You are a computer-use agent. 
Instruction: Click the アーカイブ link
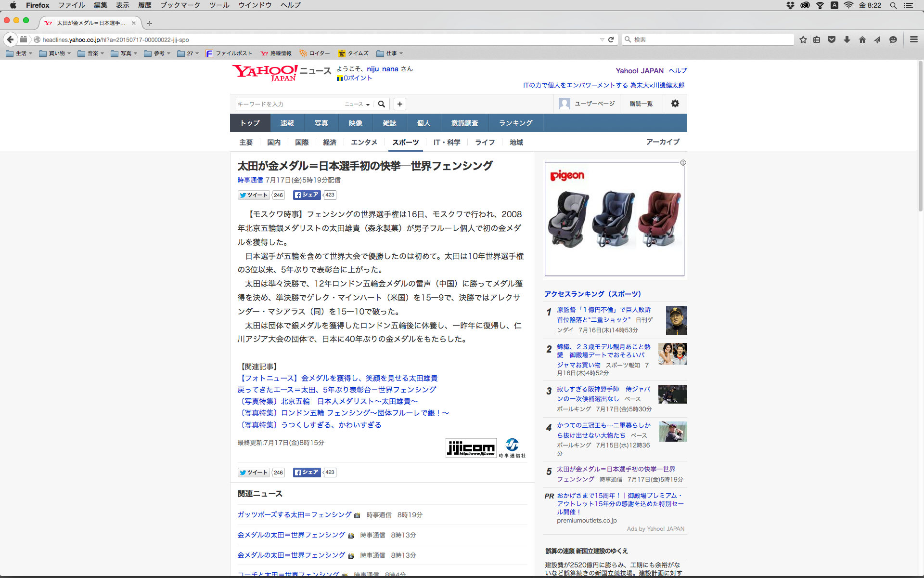coord(663,142)
